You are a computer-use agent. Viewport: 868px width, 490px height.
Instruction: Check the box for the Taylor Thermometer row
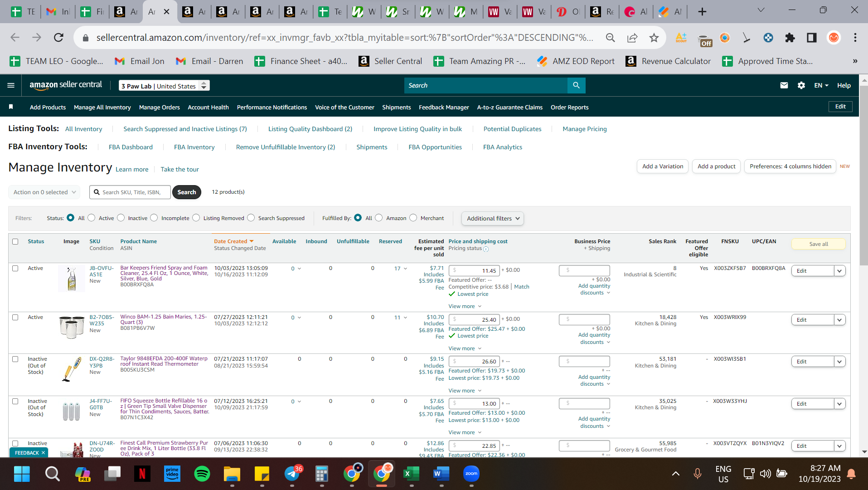click(15, 359)
